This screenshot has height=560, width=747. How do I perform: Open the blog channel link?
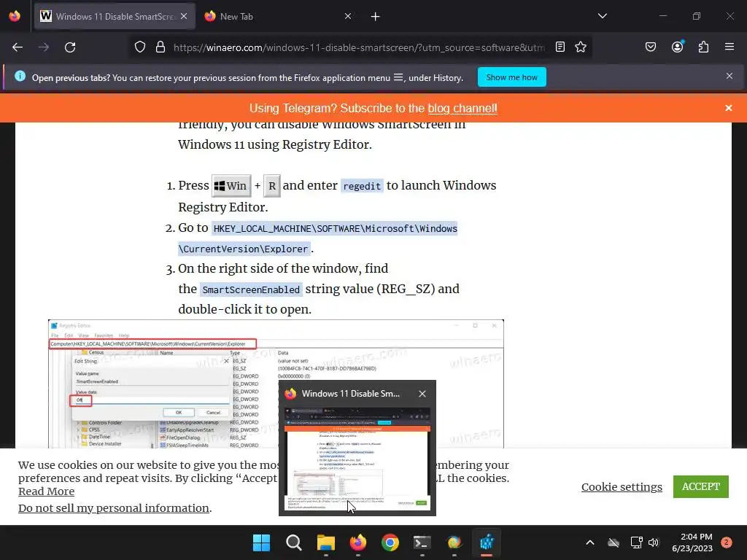pyautogui.click(x=462, y=109)
